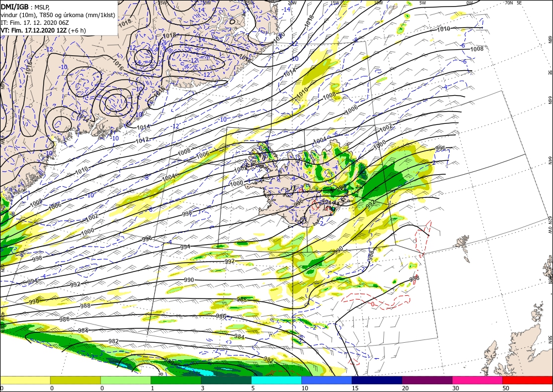This screenshot has width=553, height=392.
Task: Click the legend value 3 label
Action: 202,388
